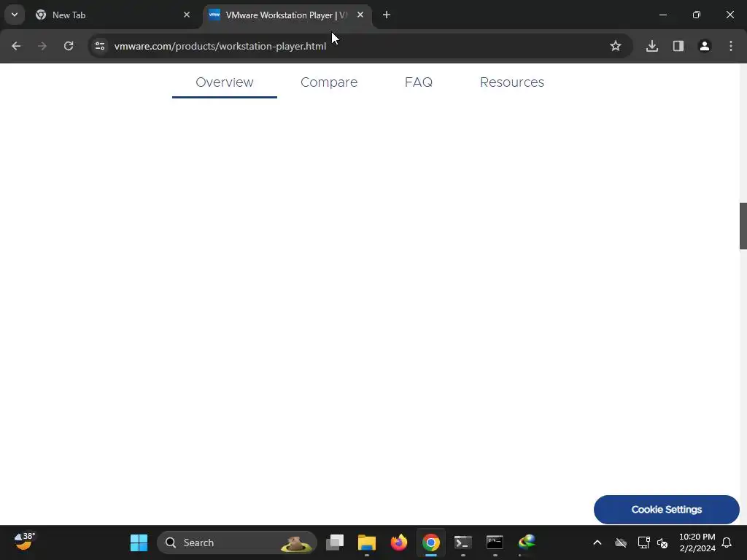Screen dimensions: 747x560
Task: Minimize the Chrome window
Action: pyautogui.click(x=662, y=15)
